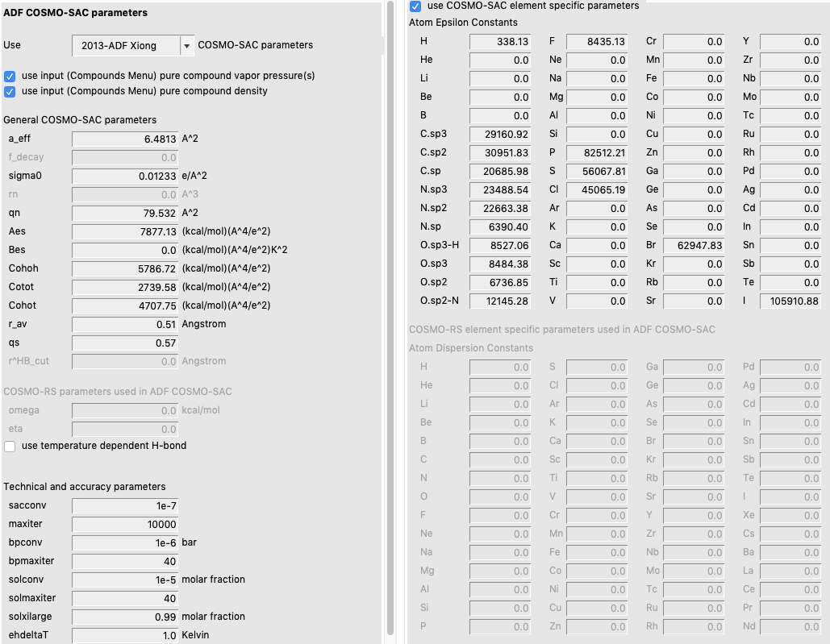Viewport: 830px width, 644px height.
Task: Click the Bes value field
Action: coord(125,250)
